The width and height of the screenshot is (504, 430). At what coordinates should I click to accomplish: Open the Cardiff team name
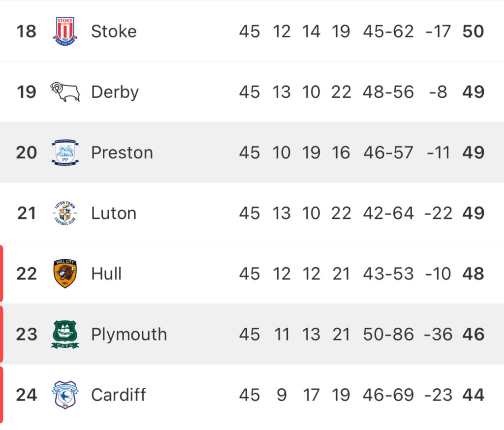coord(118,395)
